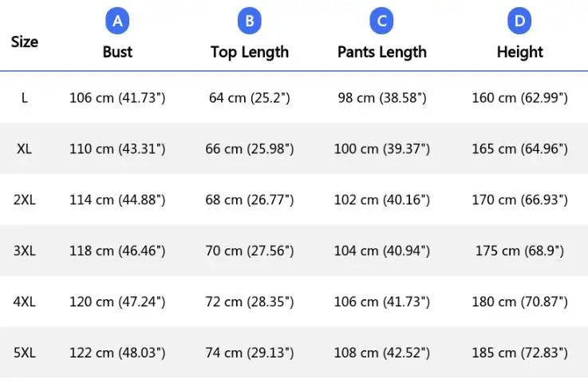The image size is (588, 387).
Task: Click the 122 cm bust measurement
Action: click(x=117, y=353)
